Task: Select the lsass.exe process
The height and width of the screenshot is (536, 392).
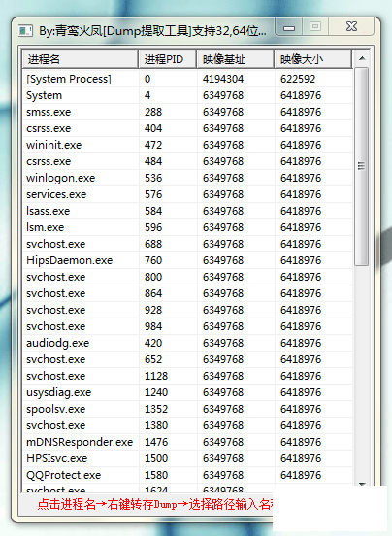Action: click(187, 211)
